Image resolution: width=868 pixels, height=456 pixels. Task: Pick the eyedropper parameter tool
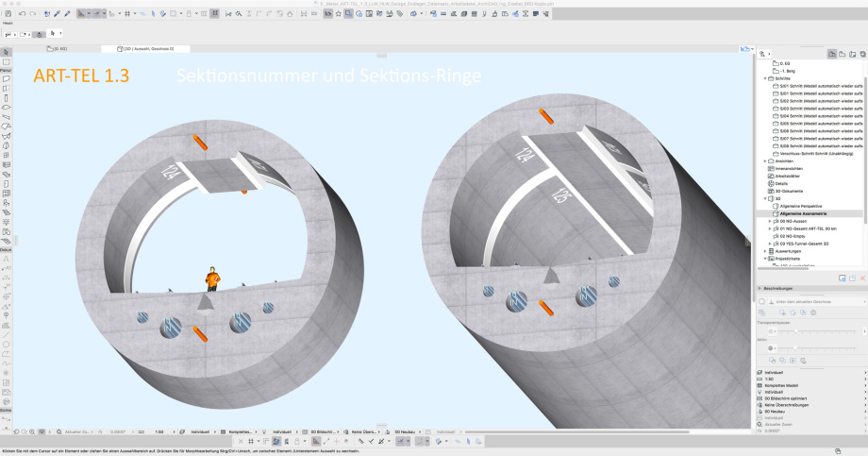(x=57, y=14)
